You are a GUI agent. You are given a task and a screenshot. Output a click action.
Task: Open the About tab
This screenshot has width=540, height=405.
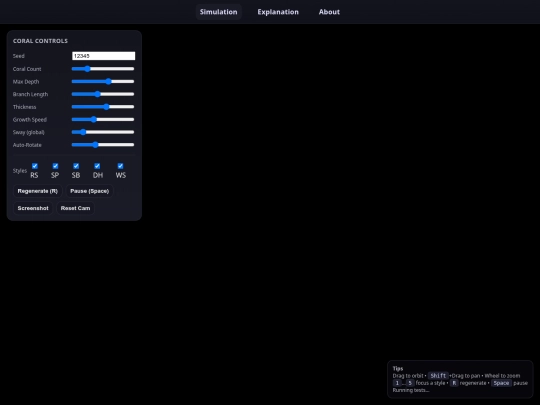tap(329, 12)
